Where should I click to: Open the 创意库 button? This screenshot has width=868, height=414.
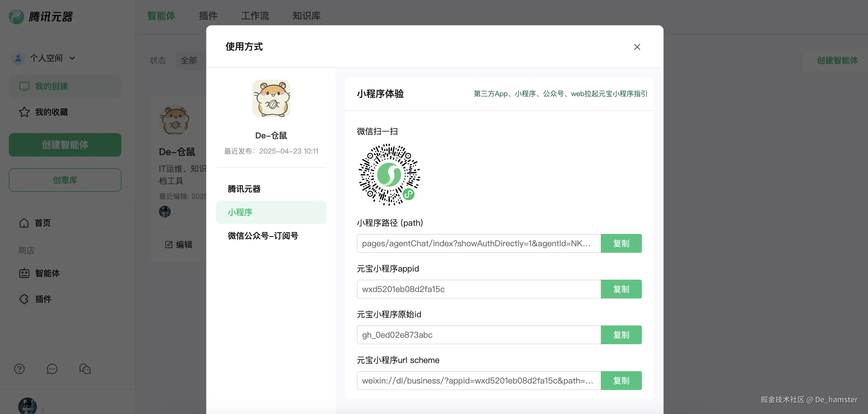[65, 180]
